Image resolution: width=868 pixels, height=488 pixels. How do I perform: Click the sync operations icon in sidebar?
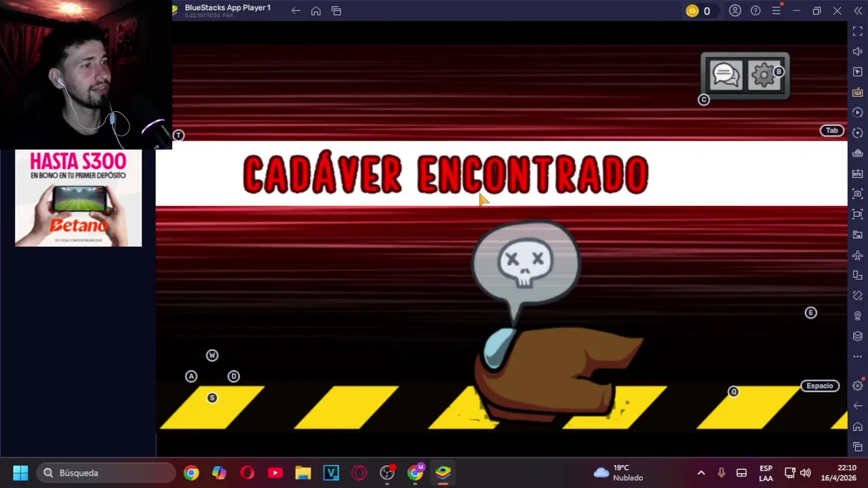(x=858, y=133)
